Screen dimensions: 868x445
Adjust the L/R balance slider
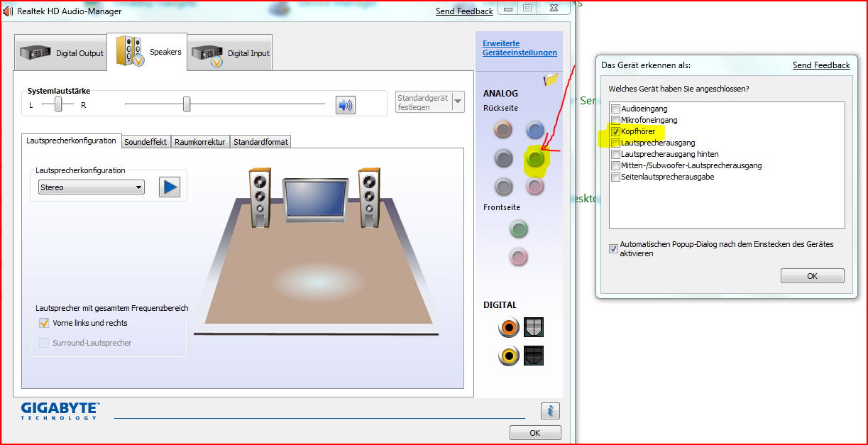pos(59,104)
